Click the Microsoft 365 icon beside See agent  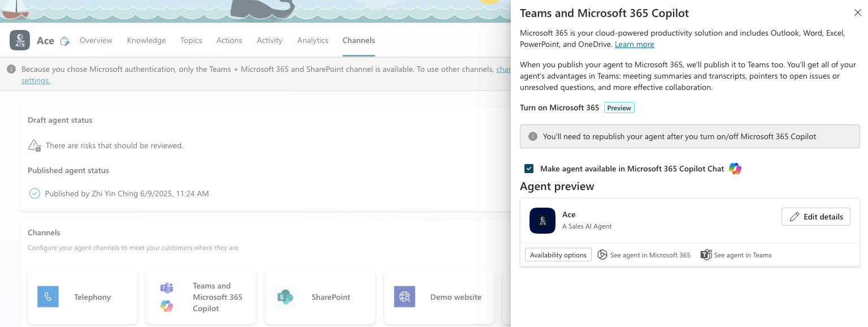coord(602,255)
